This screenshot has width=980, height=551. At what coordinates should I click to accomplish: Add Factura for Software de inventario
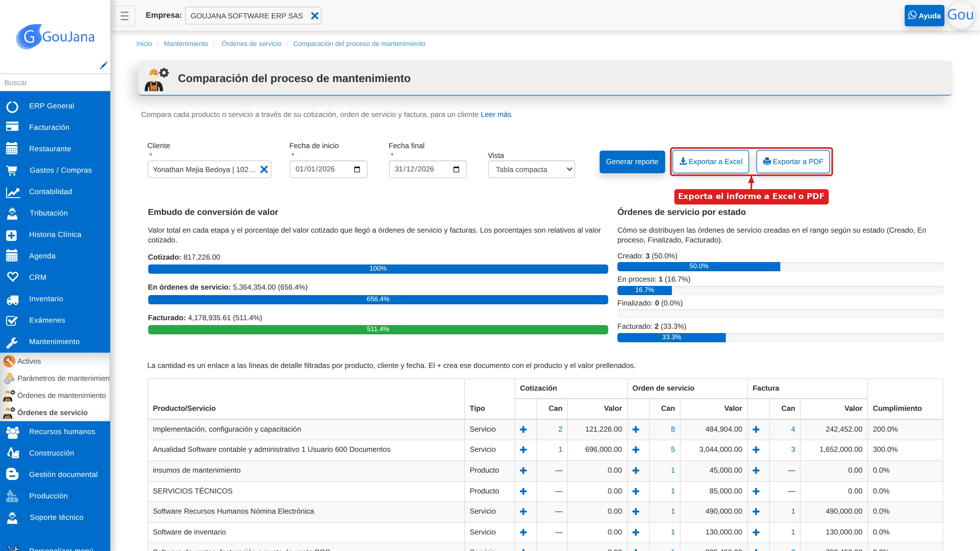(x=756, y=532)
